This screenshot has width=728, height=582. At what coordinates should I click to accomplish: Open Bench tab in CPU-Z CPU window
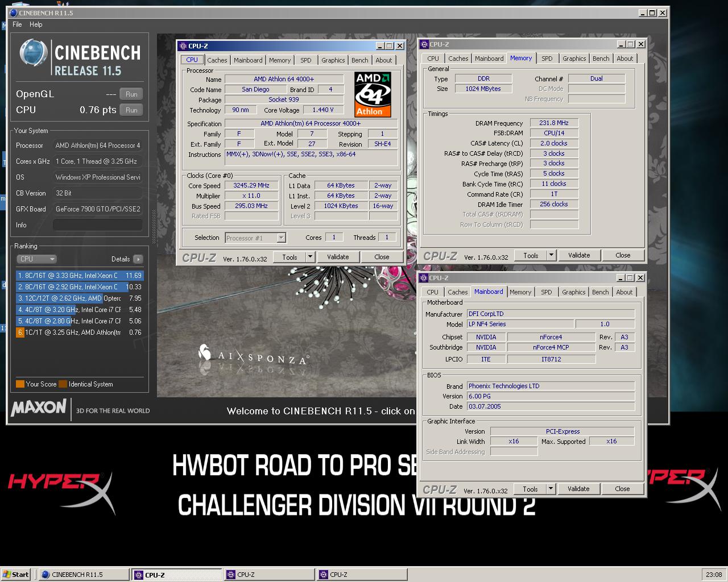(359, 60)
